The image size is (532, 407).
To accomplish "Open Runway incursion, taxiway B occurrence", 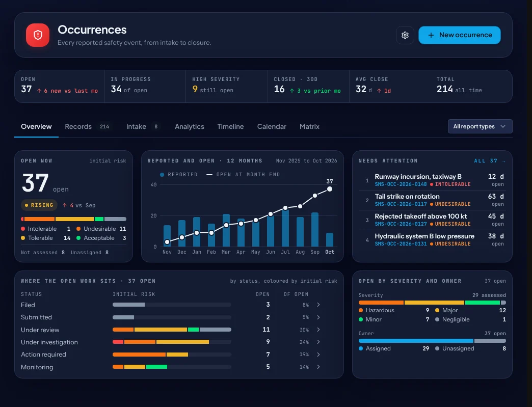I will click(x=432, y=180).
